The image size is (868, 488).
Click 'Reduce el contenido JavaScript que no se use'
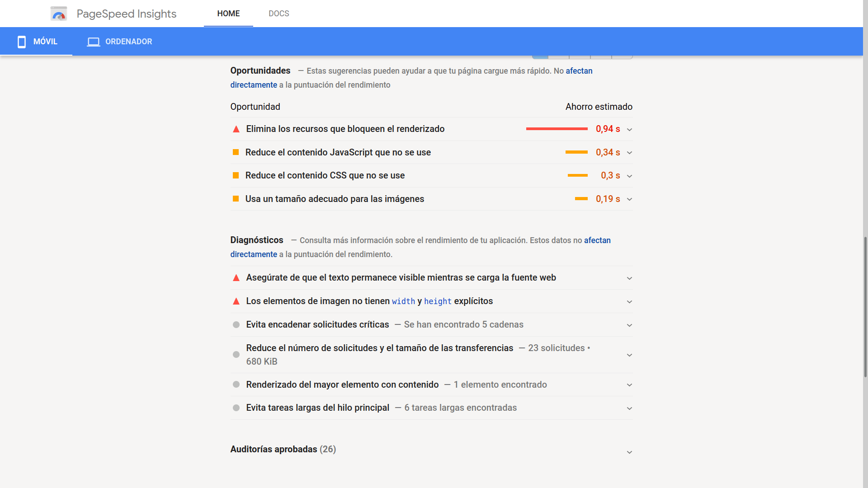pos(338,152)
